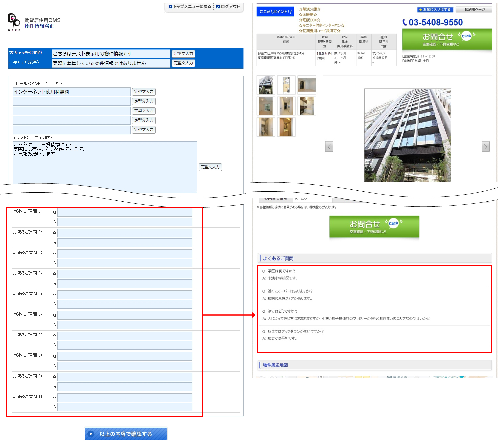Image resolution: width=498 pixels, height=448 pixels.
Task: Click answer 駅までは平坦です。
Action: [282, 339]
